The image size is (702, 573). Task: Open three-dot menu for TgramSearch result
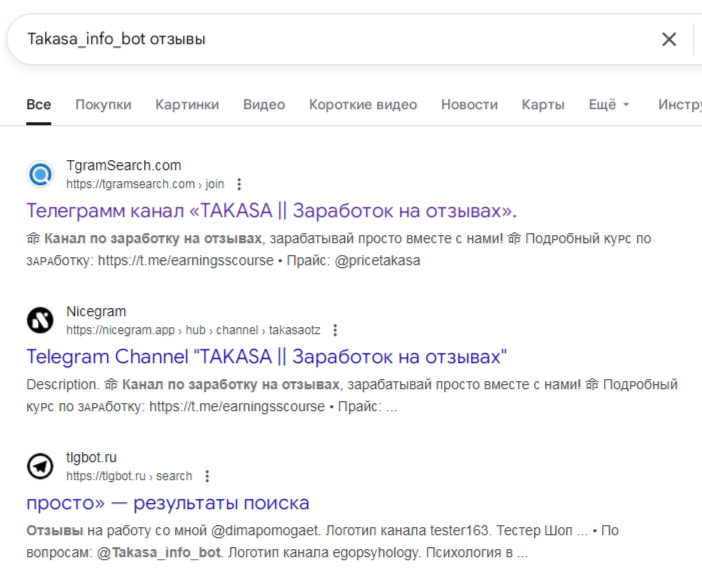click(239, 184)
